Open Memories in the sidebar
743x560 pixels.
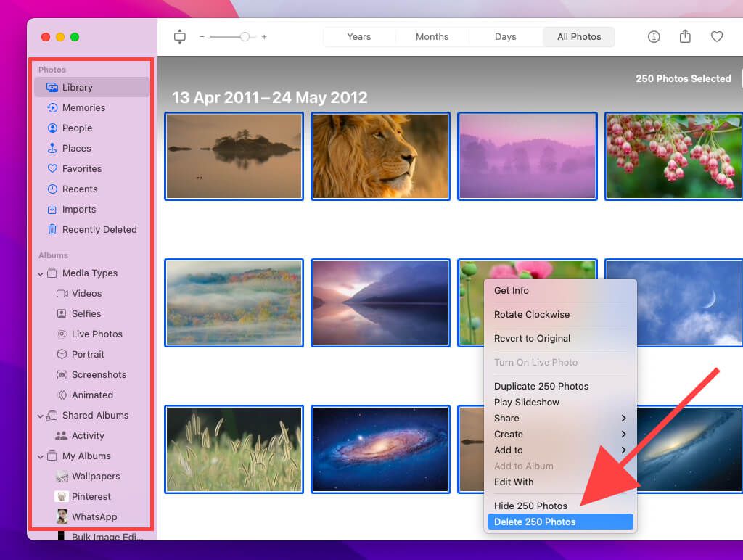(83, 107)
